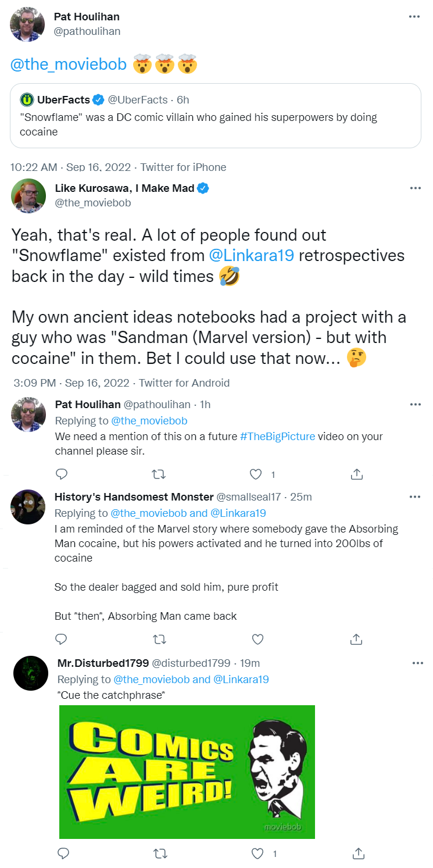This screenshot has width=433, height=868.
Task: Share Mr.Disturbed1799's tweet
Action: click(359, 853)
